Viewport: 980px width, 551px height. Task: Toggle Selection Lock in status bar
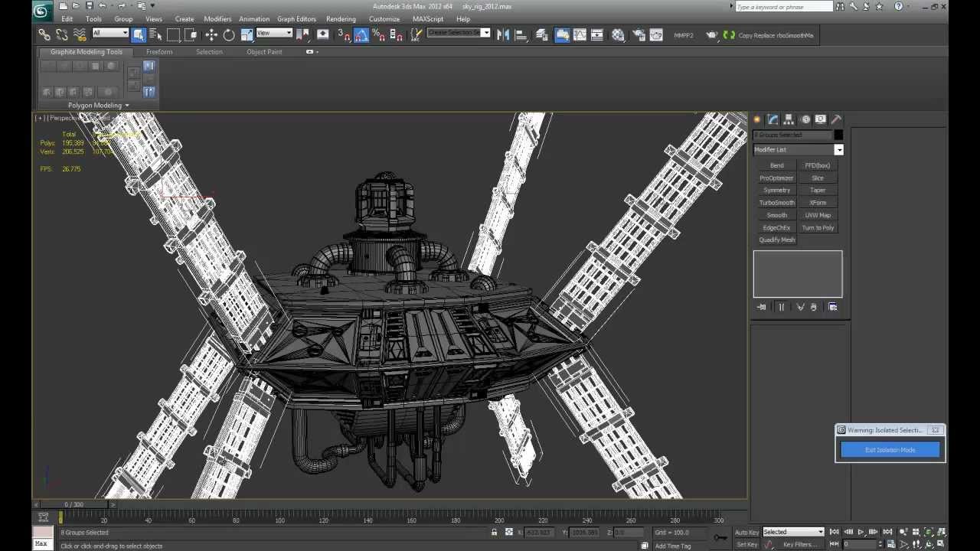tap(494, 532)
